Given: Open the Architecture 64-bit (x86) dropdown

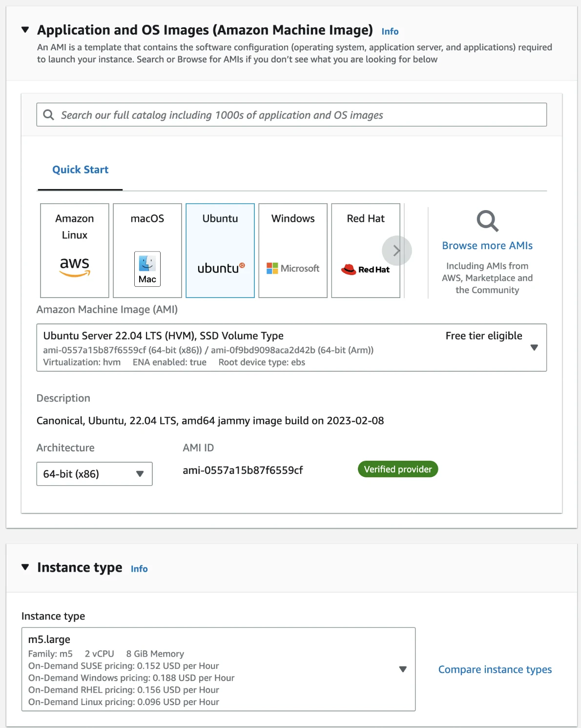Looking at the screenshot, I should coord(94,474).
